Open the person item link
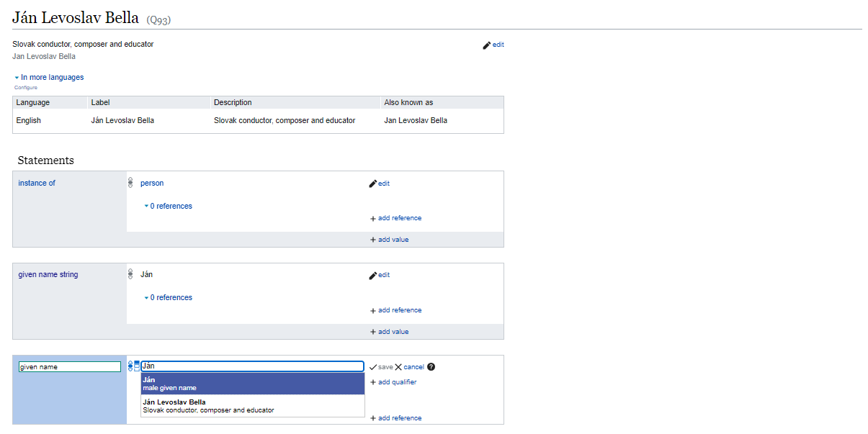The height and width of the screenshot is (434, 868). [x=152, y=183]
